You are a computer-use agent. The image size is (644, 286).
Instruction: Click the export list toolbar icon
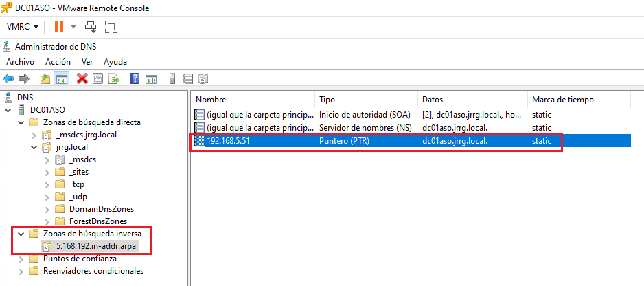click(x=114, y=78)
